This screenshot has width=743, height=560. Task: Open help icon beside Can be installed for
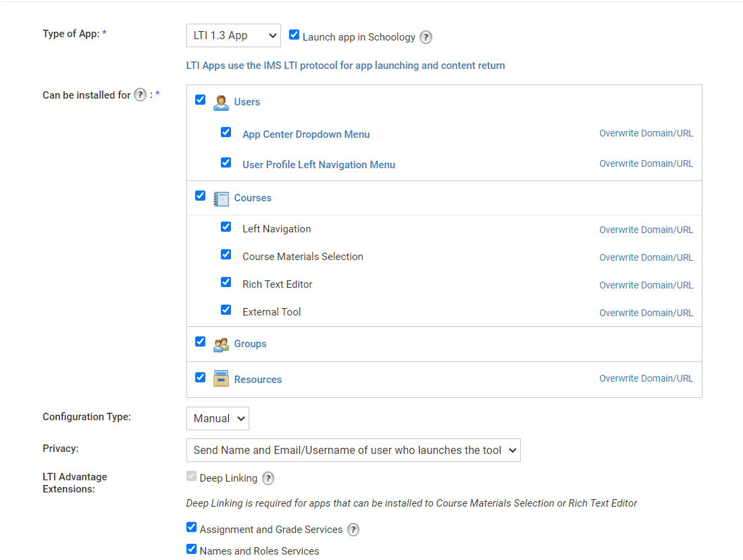click(140, 95)
